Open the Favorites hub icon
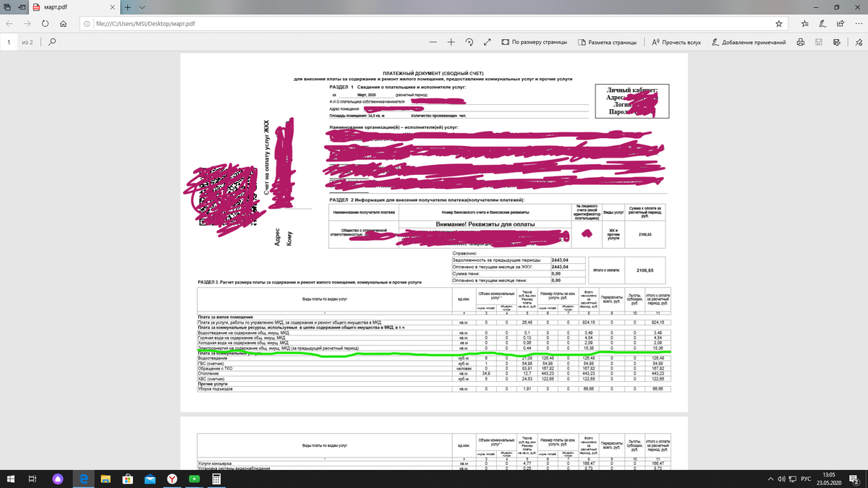 point(804,23)
